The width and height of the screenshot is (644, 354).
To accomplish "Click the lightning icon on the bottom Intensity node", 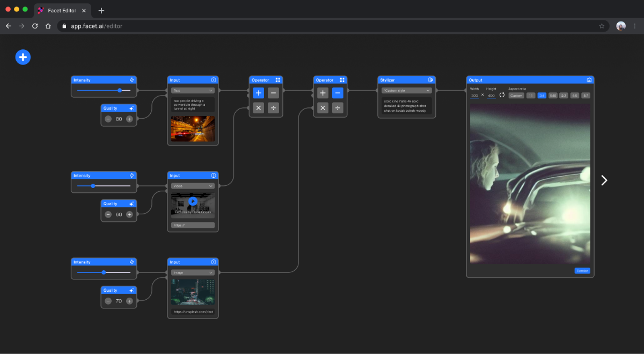I will point(131,262).
